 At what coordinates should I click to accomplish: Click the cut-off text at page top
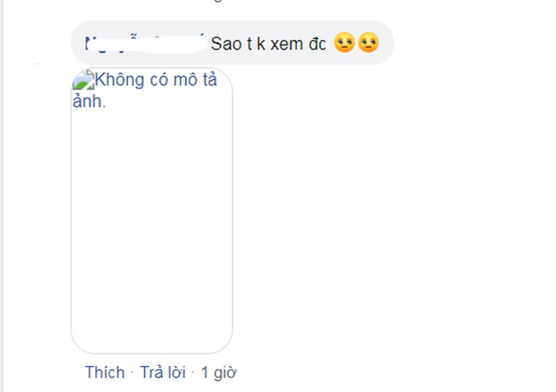(218, 1)
